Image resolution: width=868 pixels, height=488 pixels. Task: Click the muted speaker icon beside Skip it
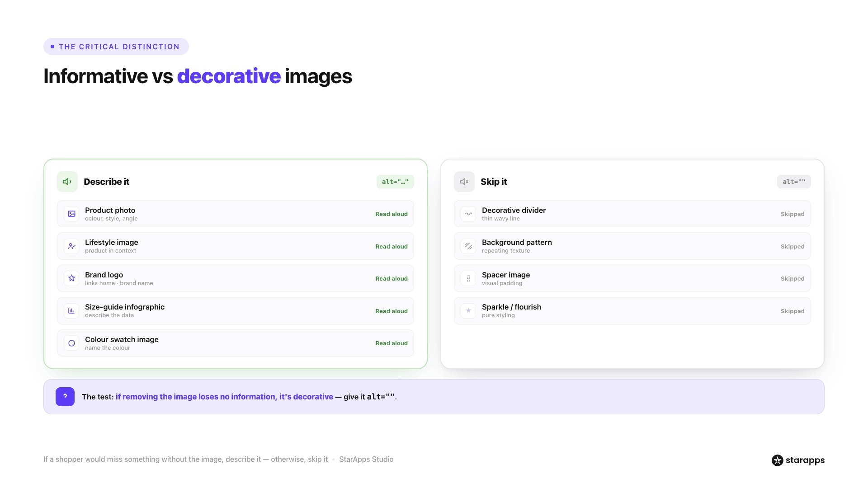pyautogui.click(x=464, y=182)
